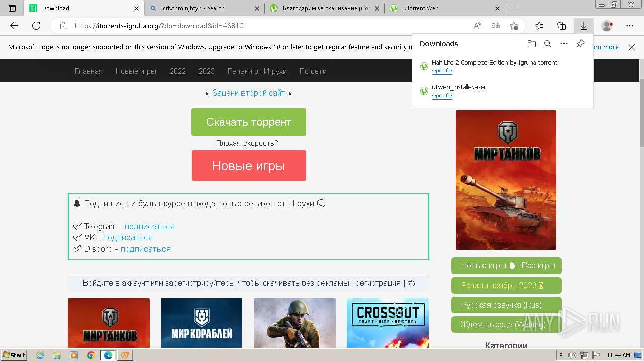Screen dimensions: 644x362
Task: Open Read aloud icon in address bar
Action: point(477,26)
